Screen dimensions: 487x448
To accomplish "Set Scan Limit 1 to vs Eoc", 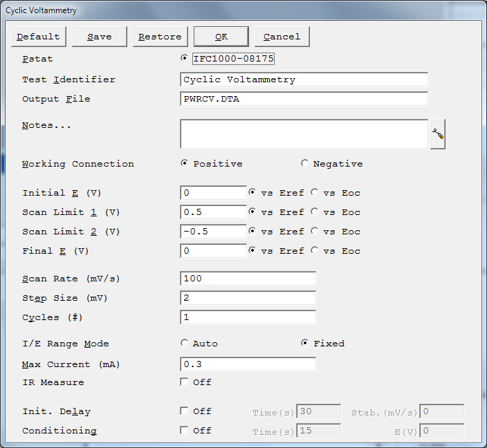I will [x=315, y=212].
